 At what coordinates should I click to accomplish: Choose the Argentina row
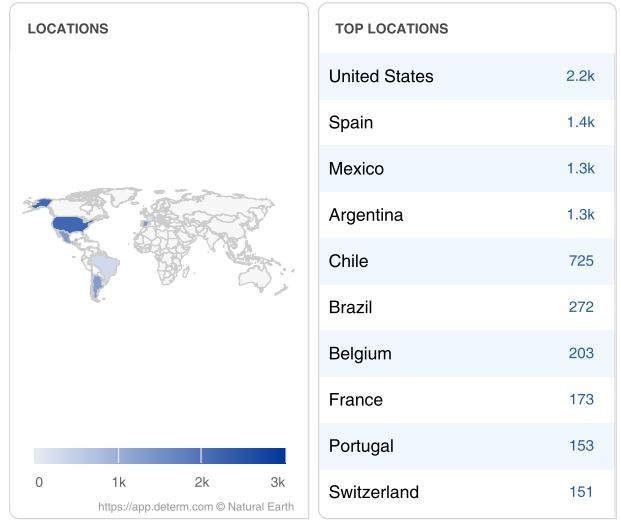coord(467,215)
